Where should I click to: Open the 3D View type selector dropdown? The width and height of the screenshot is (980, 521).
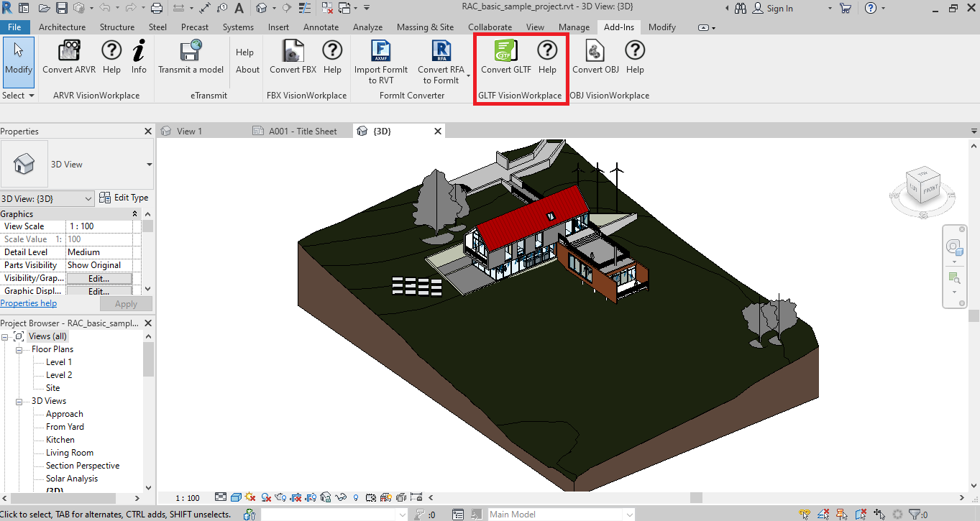tap(149, 165)
